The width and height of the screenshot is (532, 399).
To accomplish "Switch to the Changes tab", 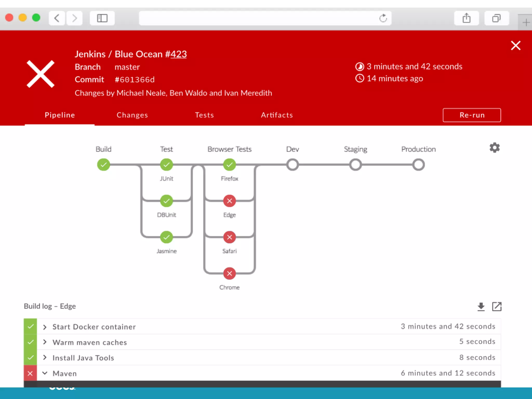I will [x=132, y=115].
